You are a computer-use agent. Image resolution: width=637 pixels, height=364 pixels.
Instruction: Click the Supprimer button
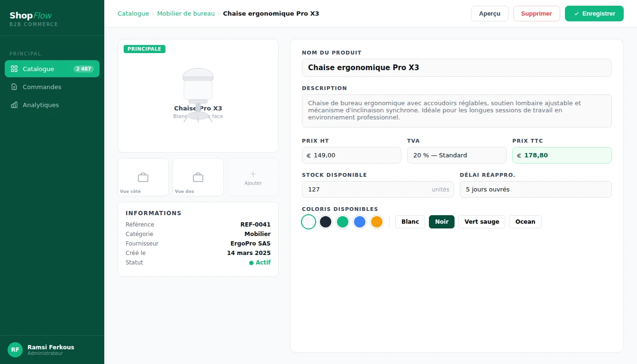[x=537, y=14]
